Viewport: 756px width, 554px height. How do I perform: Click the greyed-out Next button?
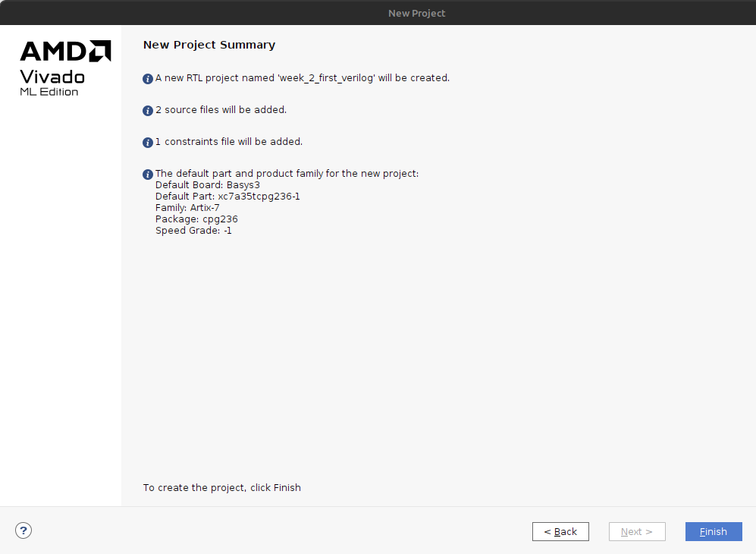tap(637, 531)
